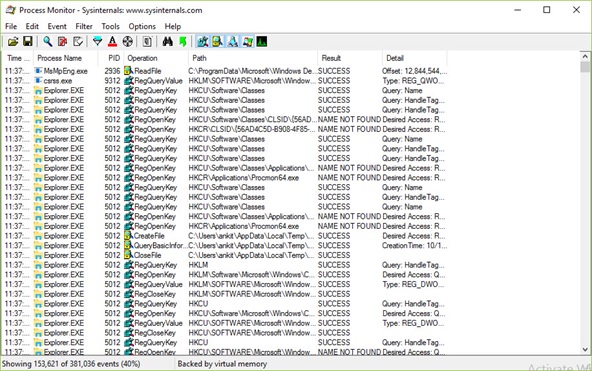Open the Options menu
Screen dimensions: 592x371
142,26
